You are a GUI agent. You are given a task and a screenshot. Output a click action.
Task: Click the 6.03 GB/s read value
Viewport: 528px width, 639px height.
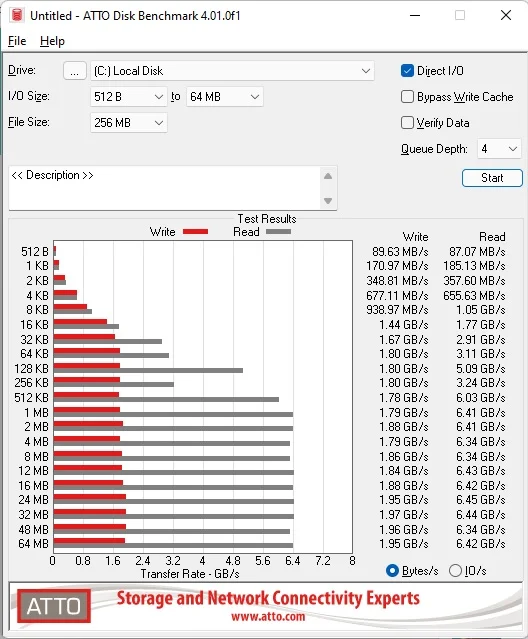[x=481, y=398]
